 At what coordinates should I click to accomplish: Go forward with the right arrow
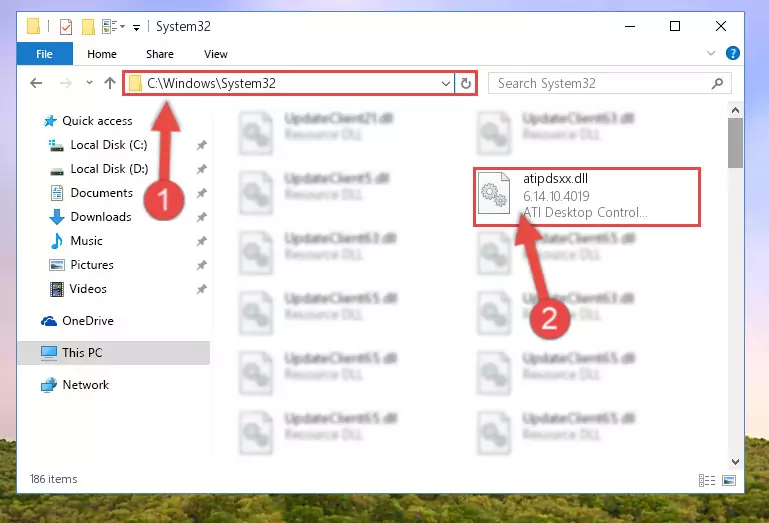tap(65, 83)
